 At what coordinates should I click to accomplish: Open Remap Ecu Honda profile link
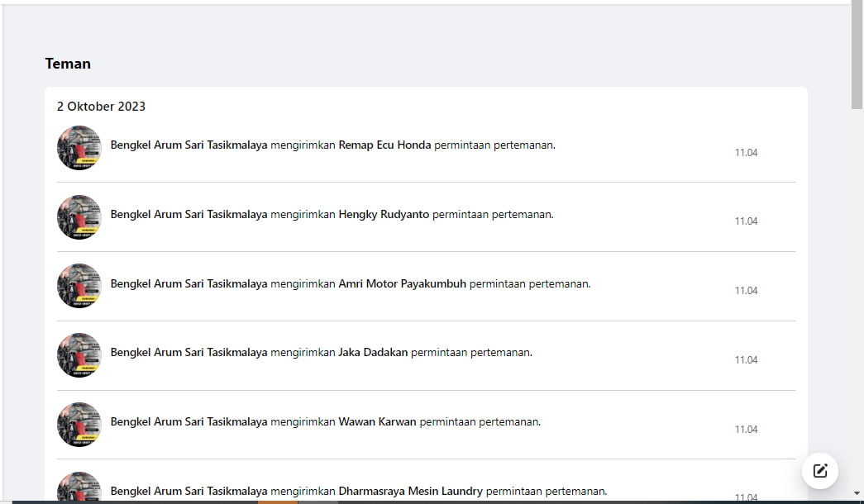[384, 145]
